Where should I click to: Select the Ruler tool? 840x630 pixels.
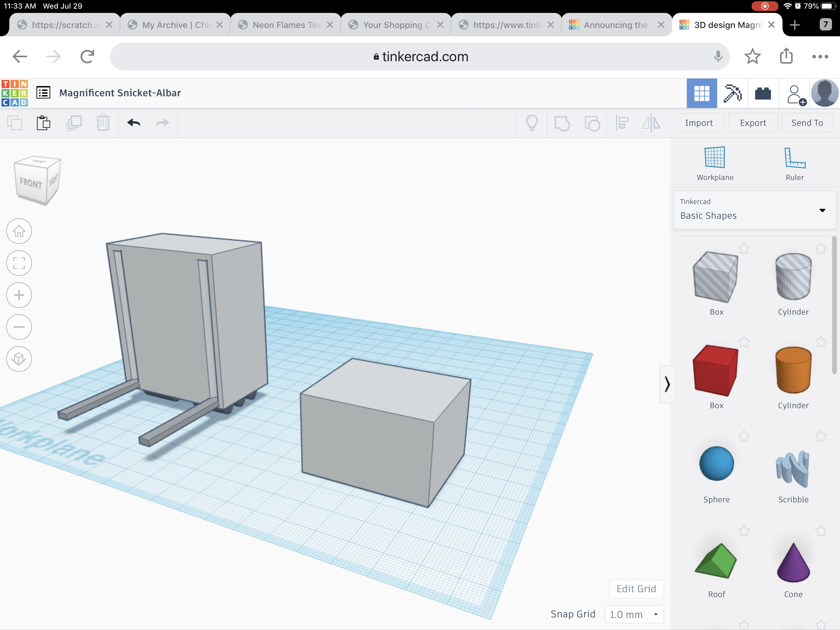tap(794, 163)
